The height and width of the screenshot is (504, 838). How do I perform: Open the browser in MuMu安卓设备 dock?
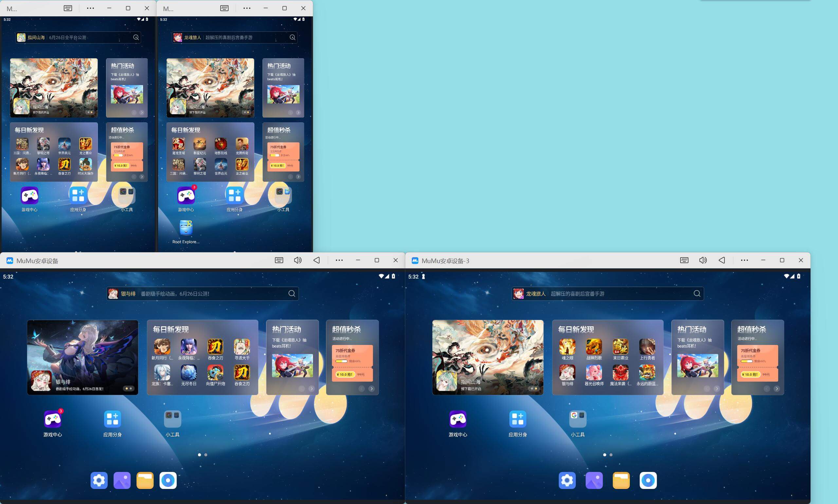pos(168,480)
